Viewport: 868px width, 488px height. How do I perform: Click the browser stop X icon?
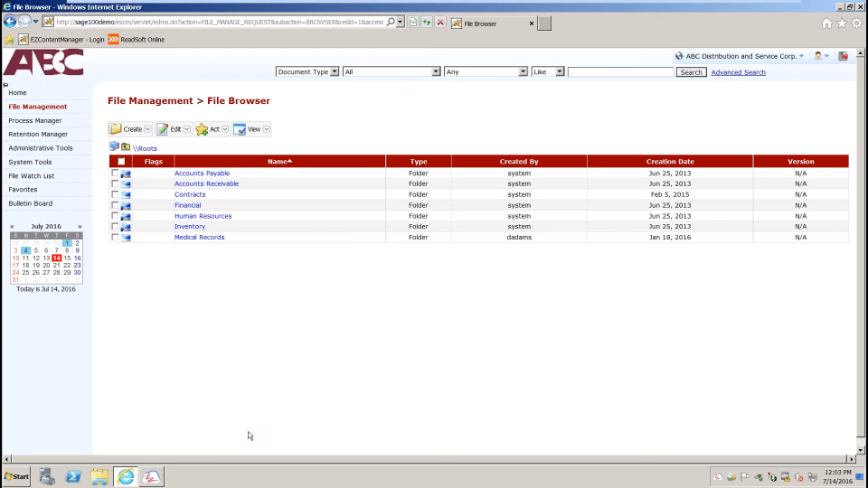[440, 22]
